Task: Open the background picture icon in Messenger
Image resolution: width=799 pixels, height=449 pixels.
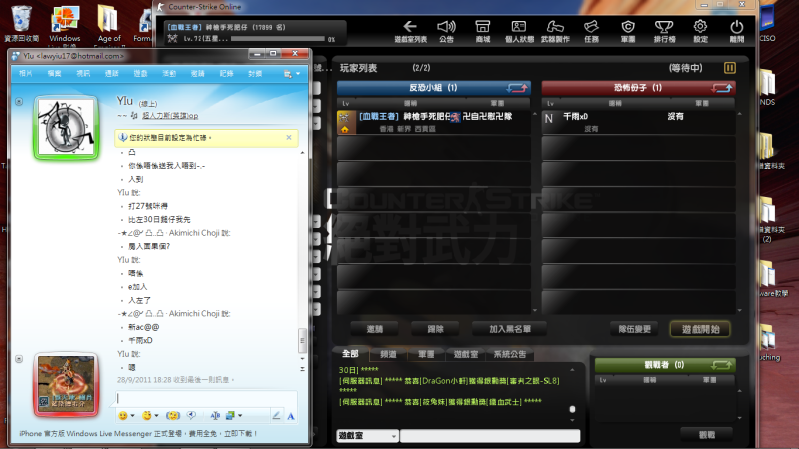Action: [230, 415]
